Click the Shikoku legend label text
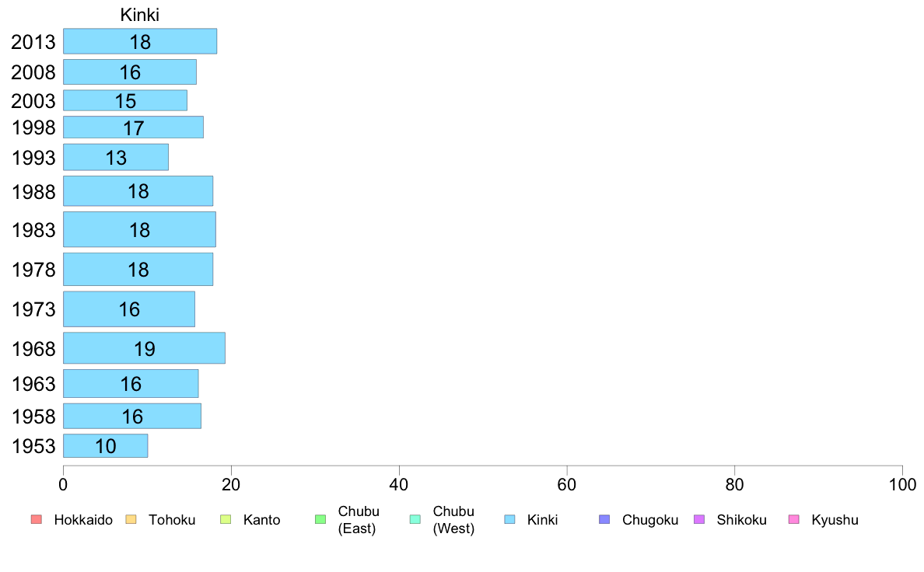The image size is (924, 572). 741,520
